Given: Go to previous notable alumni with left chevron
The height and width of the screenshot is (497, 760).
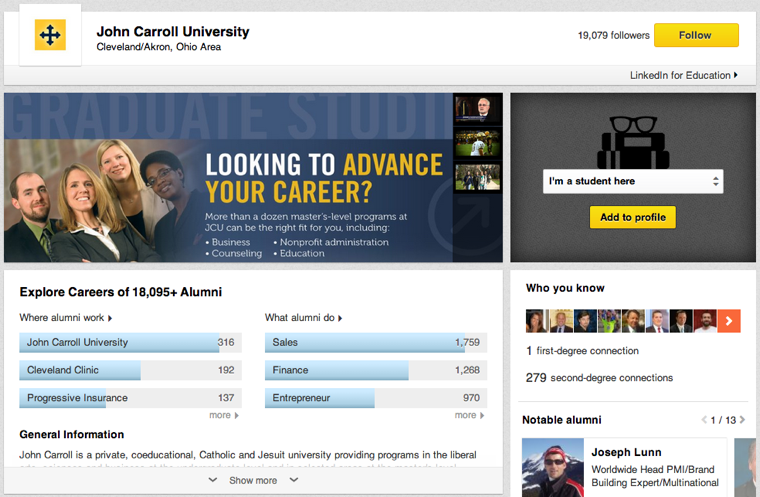Looking at the screenshot, I should (x=704, y=420).
